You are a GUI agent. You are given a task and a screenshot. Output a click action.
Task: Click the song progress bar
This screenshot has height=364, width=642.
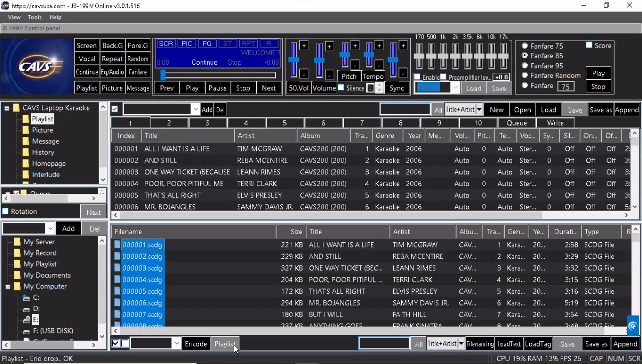click(218, 75)
